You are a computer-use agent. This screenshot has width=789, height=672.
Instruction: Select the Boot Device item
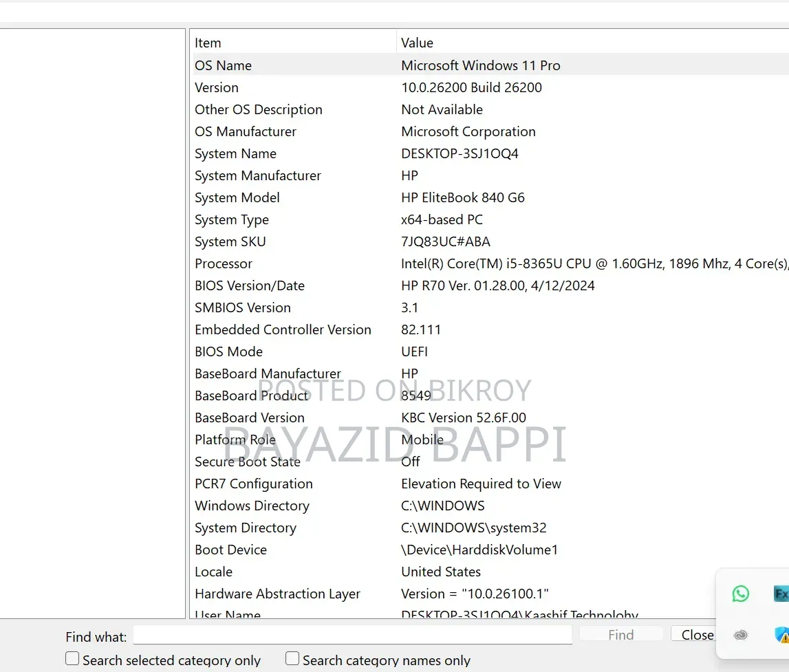tap(230, 550)
